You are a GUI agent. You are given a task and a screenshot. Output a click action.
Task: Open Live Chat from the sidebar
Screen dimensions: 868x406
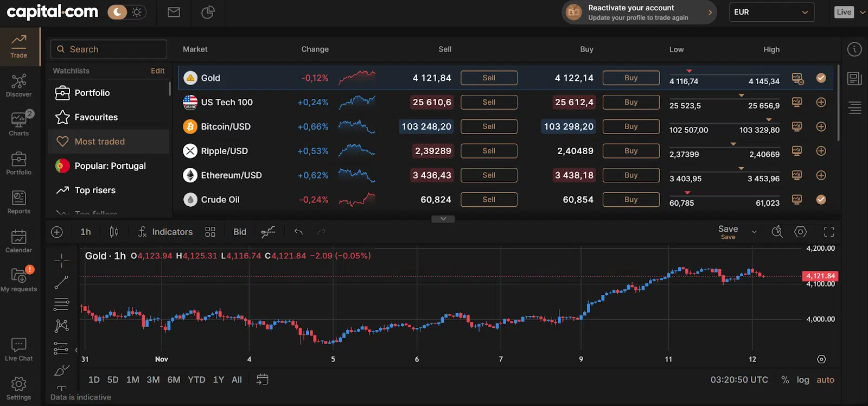click(x=18, y=349)
